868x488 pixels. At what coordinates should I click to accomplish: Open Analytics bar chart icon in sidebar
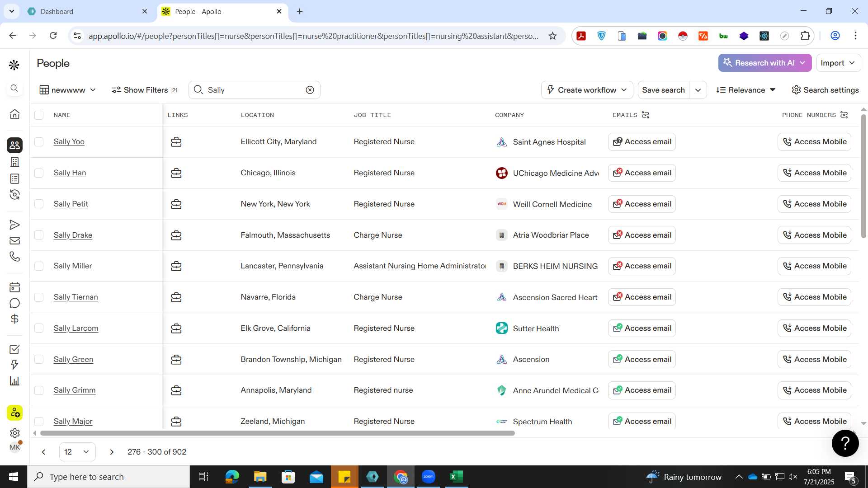click(x=14, y=381)
